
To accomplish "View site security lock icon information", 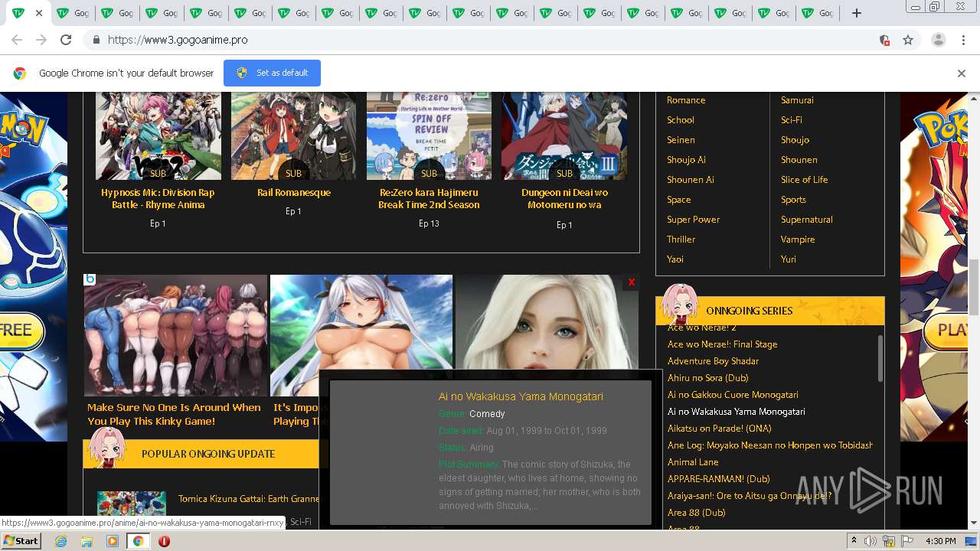I will (x=96, y=40).
